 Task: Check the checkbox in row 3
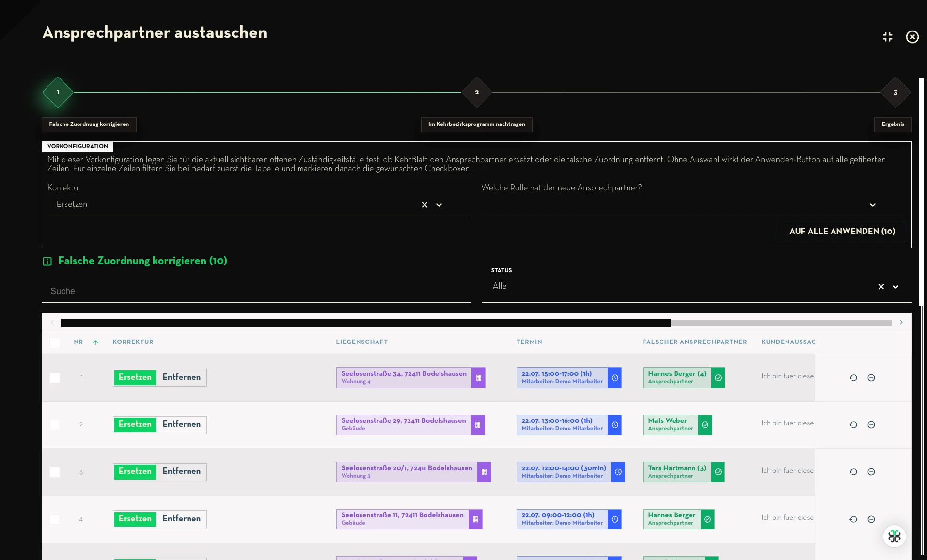pyautogui.click(x=55, y=472)
